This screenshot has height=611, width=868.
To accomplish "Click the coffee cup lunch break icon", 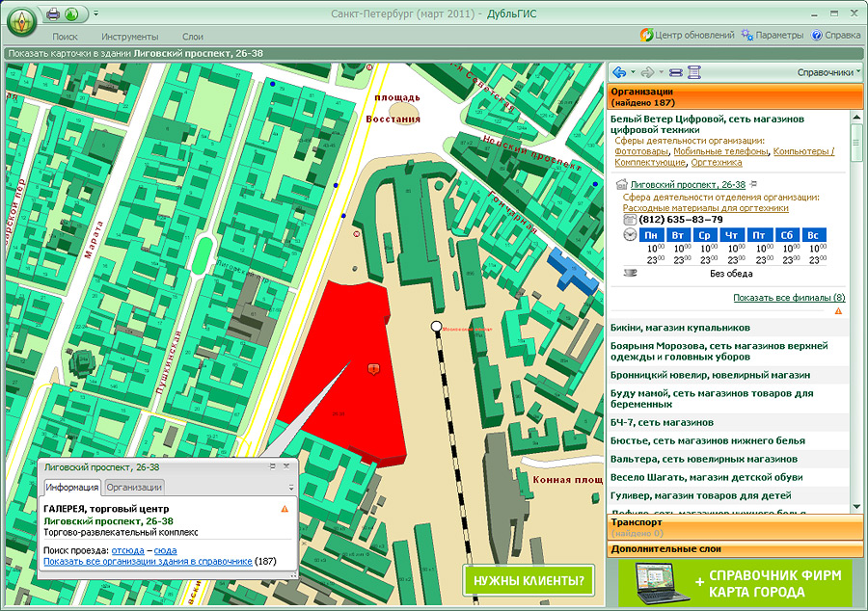I will pyautogui.click(x=630, y=273).
